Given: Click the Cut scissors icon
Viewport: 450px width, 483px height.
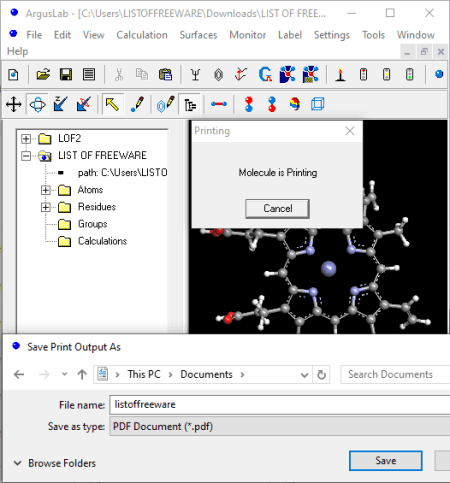Looking at the screenshot, I should (119, 74).
